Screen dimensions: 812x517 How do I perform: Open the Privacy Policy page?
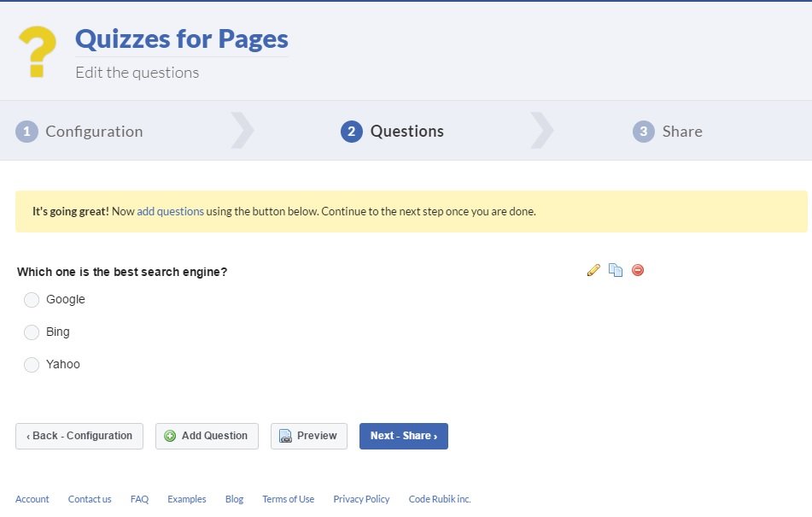tap(361, 498)
